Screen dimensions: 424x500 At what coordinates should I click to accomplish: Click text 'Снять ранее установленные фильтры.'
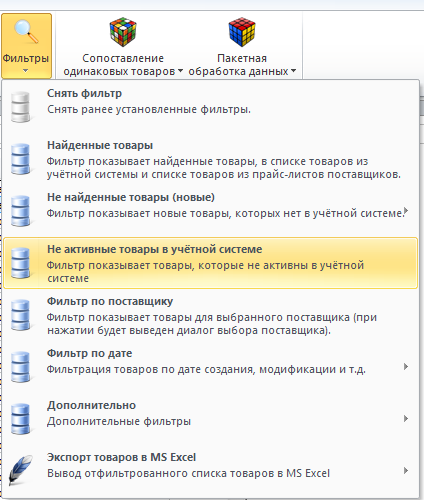(x=149, y=109)
